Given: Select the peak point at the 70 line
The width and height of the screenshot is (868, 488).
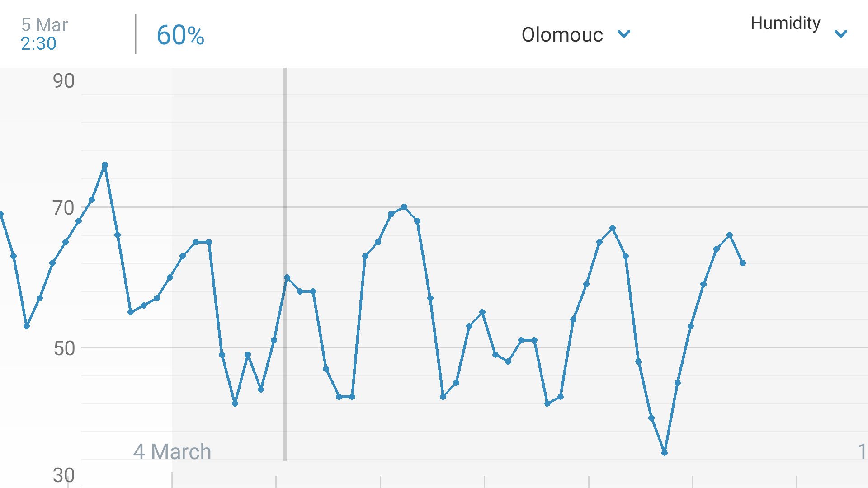Looking at the screenshot, I should (404, 207).
